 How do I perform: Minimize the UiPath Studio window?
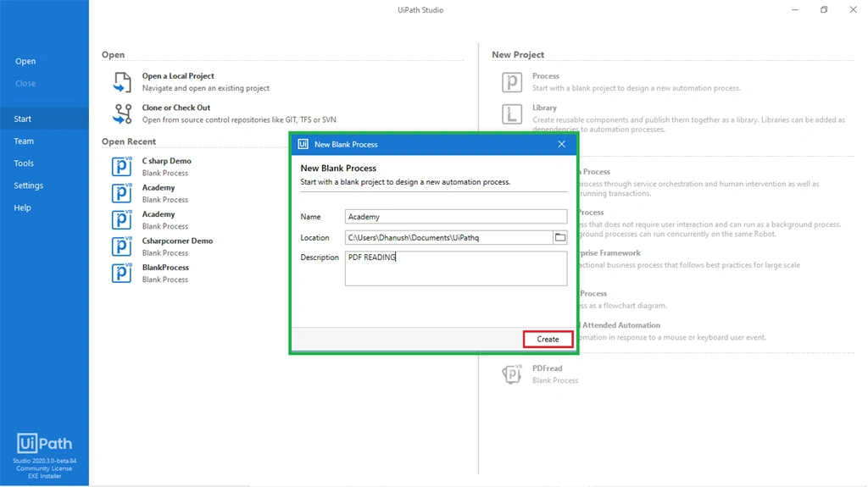(x=795, y=9)
